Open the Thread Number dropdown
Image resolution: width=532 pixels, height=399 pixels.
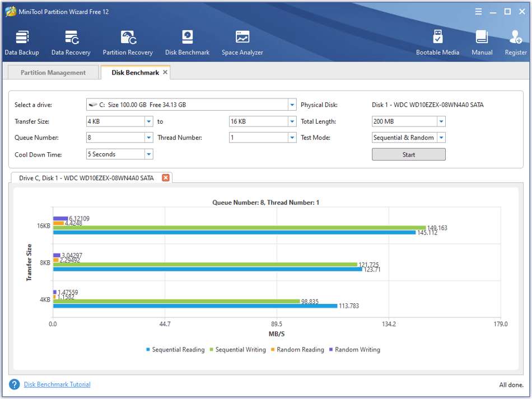(292, 138)
